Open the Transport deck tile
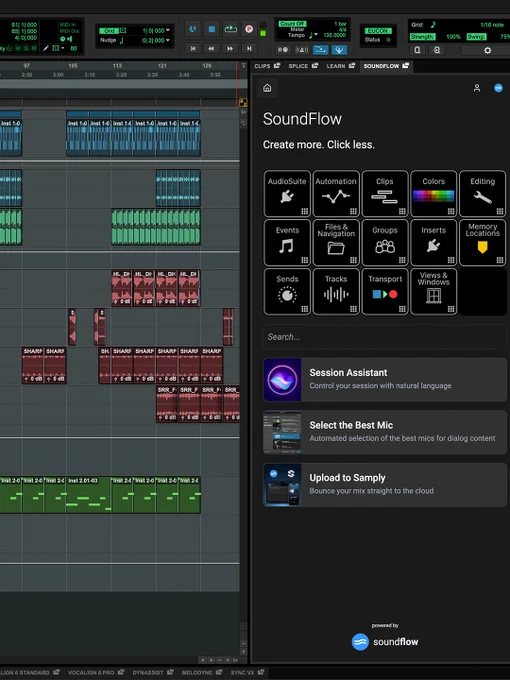 coord(385,291)
